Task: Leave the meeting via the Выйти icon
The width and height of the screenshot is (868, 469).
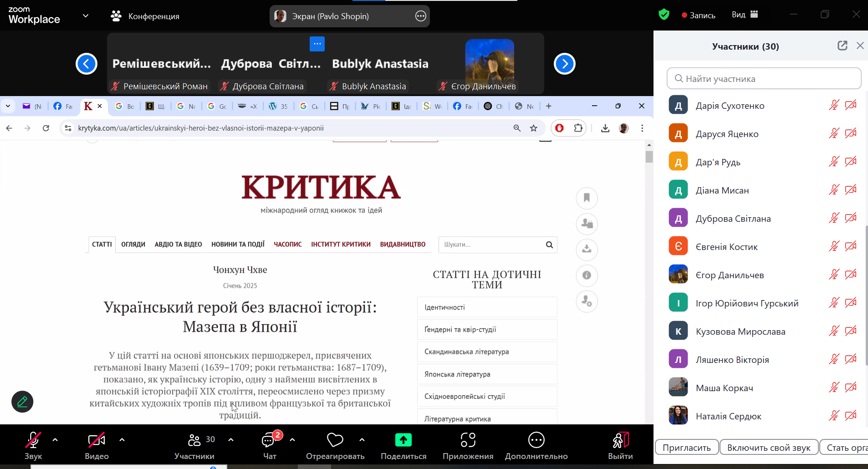Action: click(620, 440)
